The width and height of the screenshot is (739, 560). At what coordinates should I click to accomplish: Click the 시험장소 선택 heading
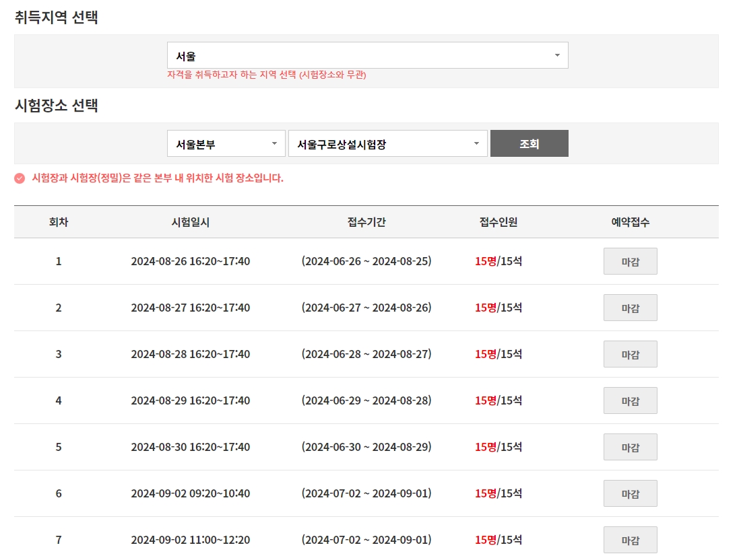tap(56, 105)
